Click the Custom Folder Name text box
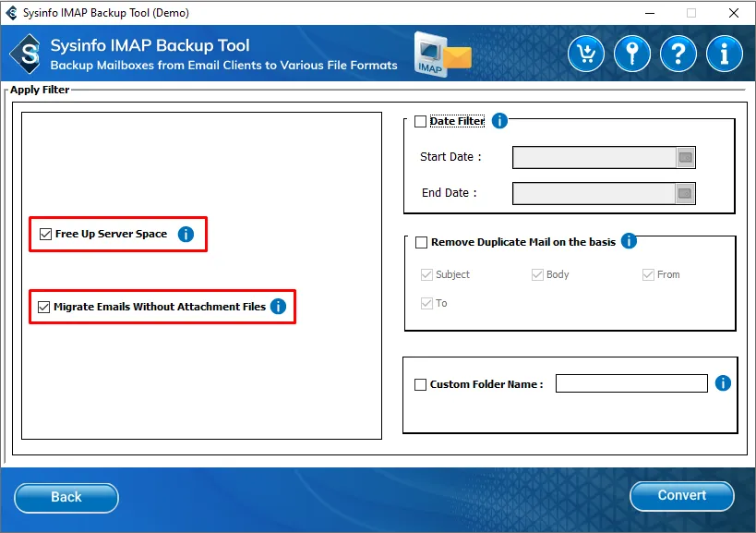This screenshot has width=756, height=533. tap(631, 383)
